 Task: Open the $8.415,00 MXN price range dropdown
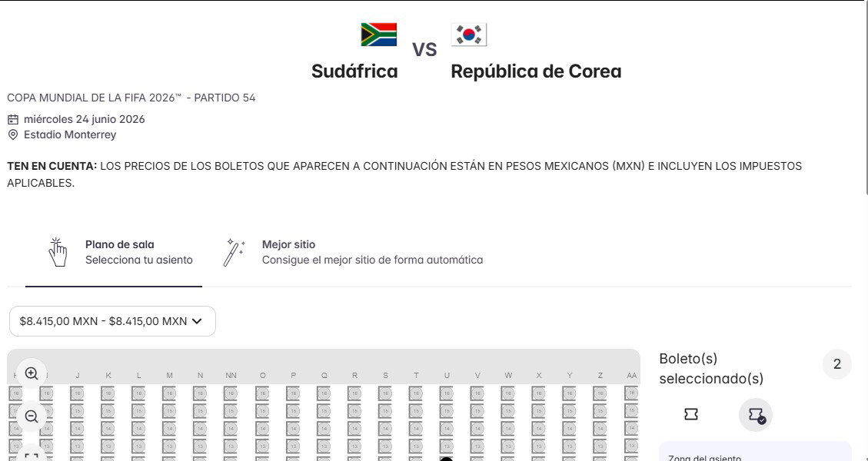point(112,321)
